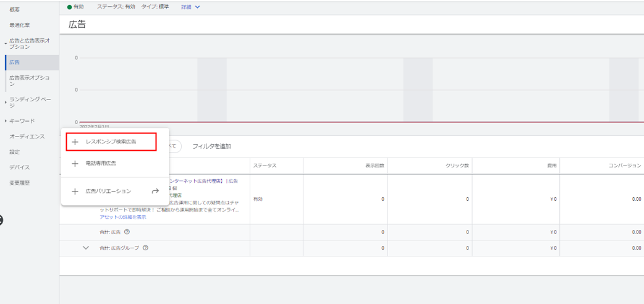Click the 有効 status cell in the ad row

coord(258,199)
